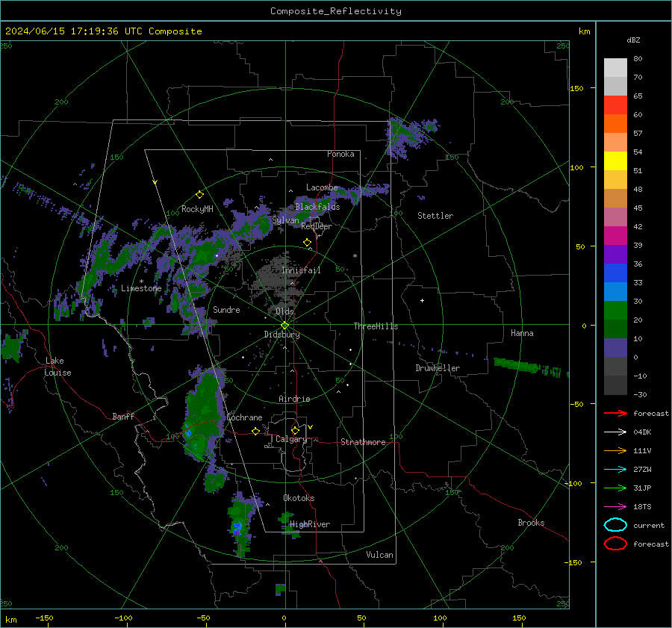This screenshot has width=672, height=628.
Task: Select the bright green 20-30 dBZ swatch
Action: tap(615, 311)
